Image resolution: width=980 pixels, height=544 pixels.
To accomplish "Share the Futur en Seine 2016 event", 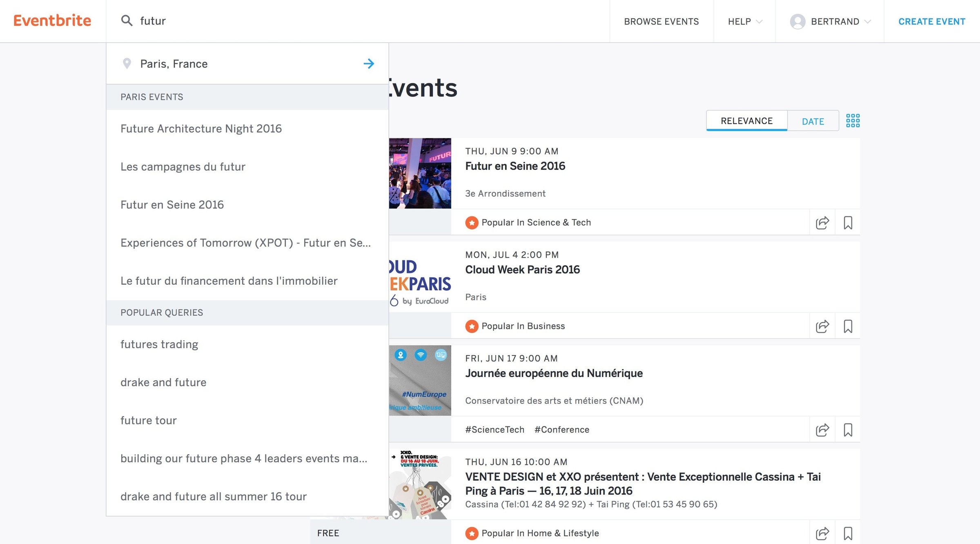I will pos(822,223).
